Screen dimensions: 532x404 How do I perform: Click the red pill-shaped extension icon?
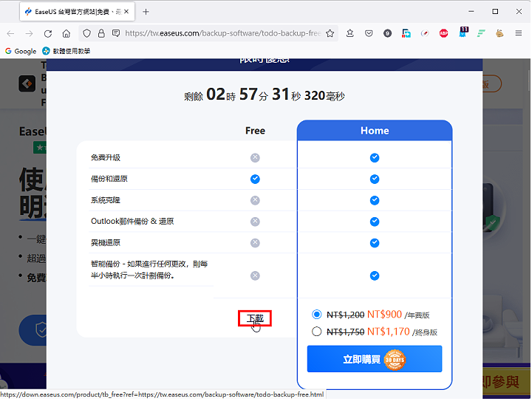[425, 33]
